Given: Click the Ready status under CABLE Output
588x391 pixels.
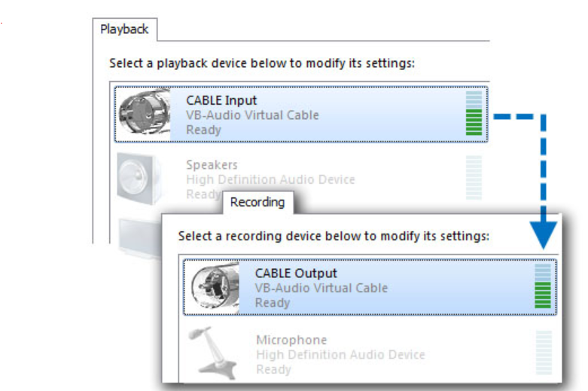Looking at the screenshot, I should (273, 303).
